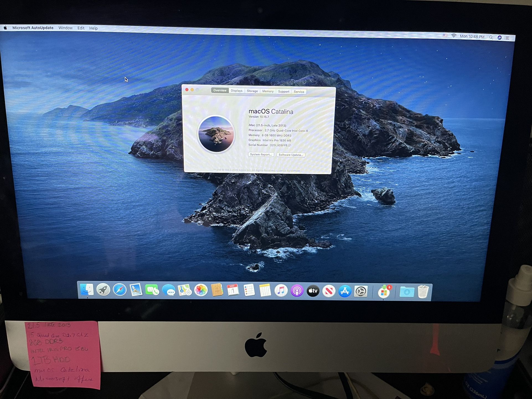The image size is (532, 399).
Task: Open Finder from the Dock
Action: 87,290
